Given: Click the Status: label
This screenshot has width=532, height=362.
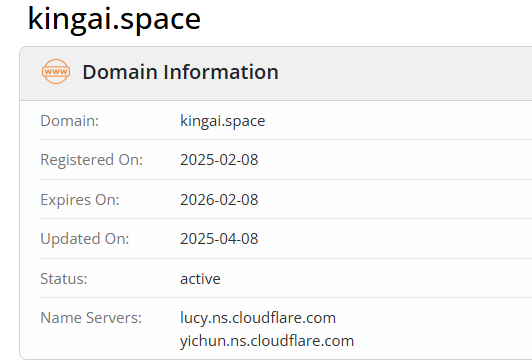Looking at the screenshot, I should pos(64,279).
